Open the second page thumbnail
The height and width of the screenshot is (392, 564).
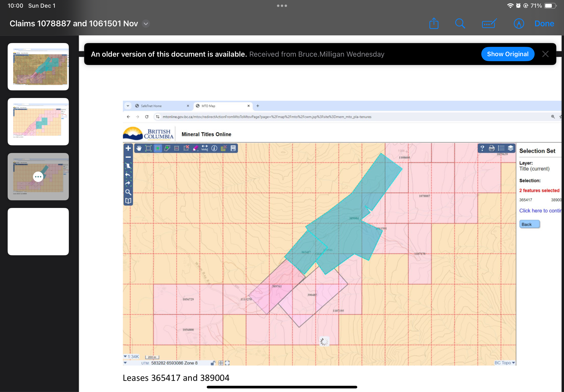pyautogui.click(x=38, y=122)
